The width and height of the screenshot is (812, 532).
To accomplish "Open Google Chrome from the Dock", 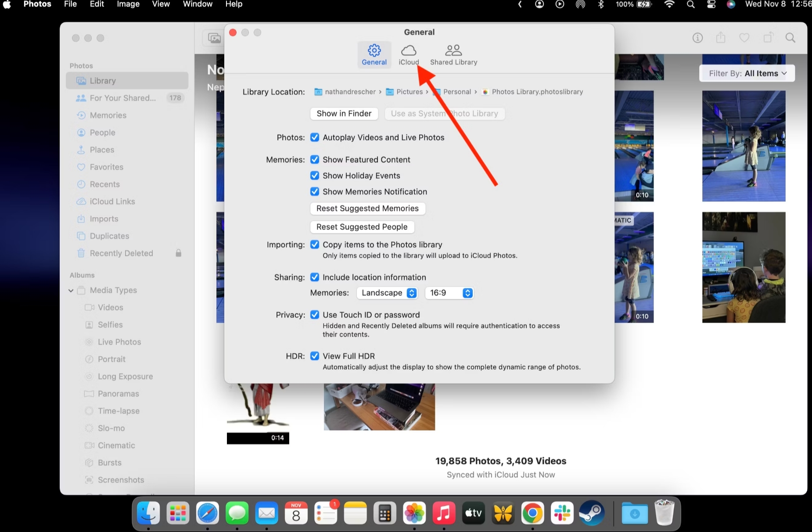I will tap(532, 513).
